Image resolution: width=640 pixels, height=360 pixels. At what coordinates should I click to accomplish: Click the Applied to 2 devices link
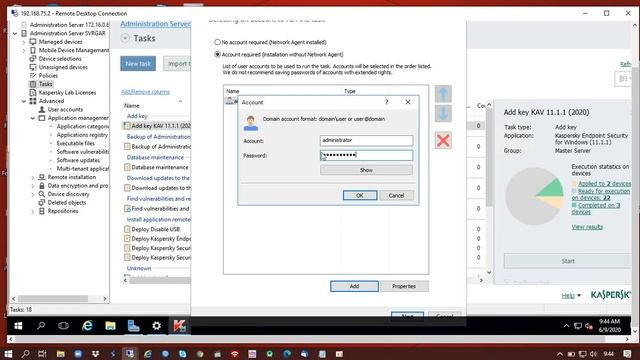(x=604, y=184)
